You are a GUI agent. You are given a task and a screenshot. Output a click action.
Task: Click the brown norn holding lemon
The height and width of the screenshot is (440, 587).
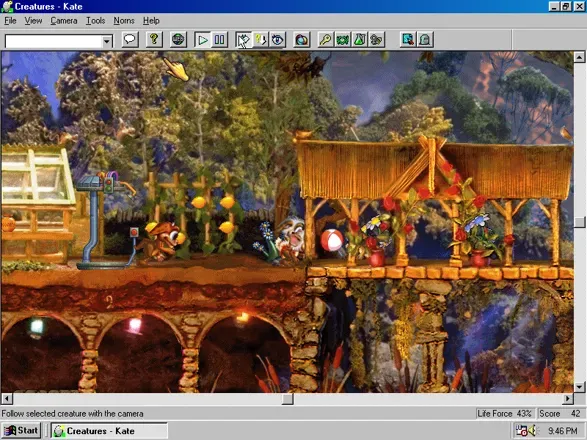(161, 242)
